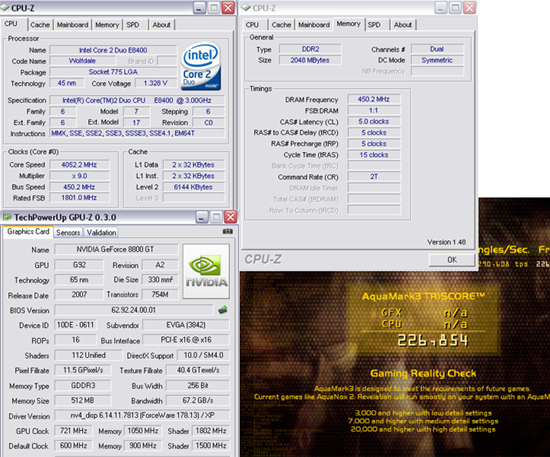Open the SPD tab in left CPU-Z

tap(133, 25)
